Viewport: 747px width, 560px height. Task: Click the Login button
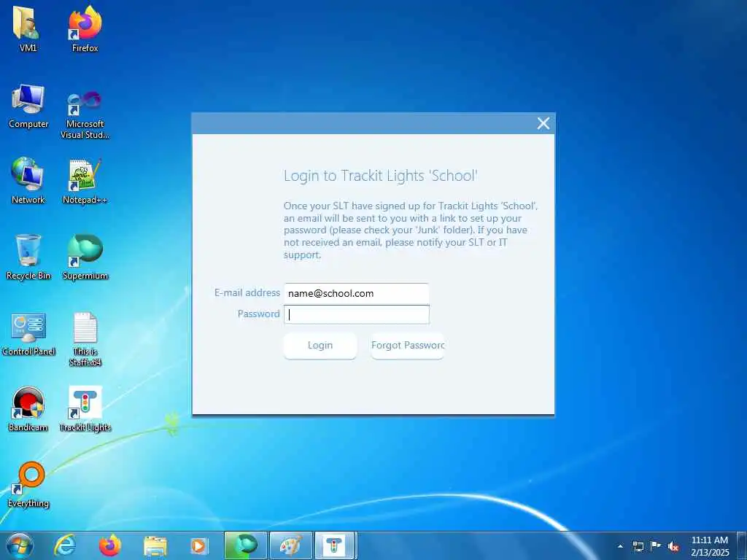click(x=320, y=345)
